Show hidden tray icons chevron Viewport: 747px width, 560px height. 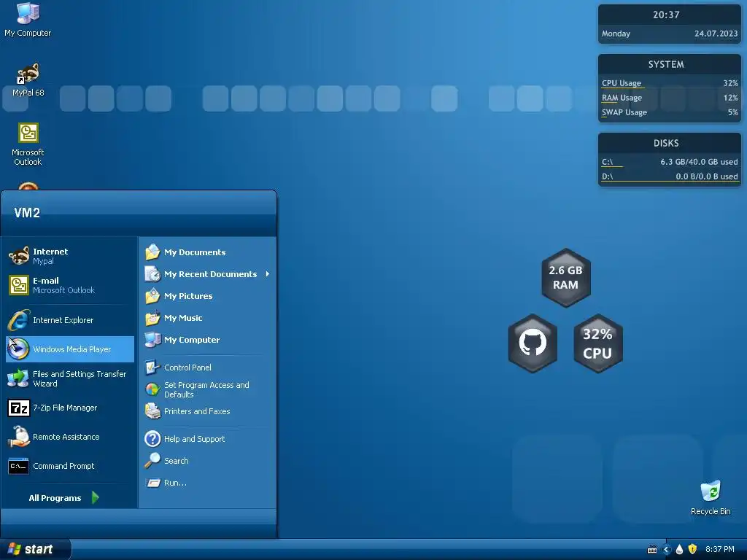(x=667, y=550)
